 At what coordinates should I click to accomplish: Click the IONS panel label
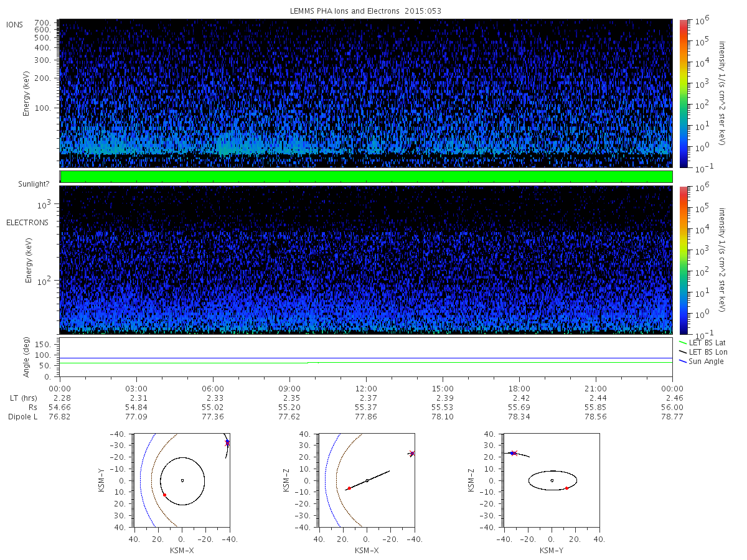click(15, 25)
